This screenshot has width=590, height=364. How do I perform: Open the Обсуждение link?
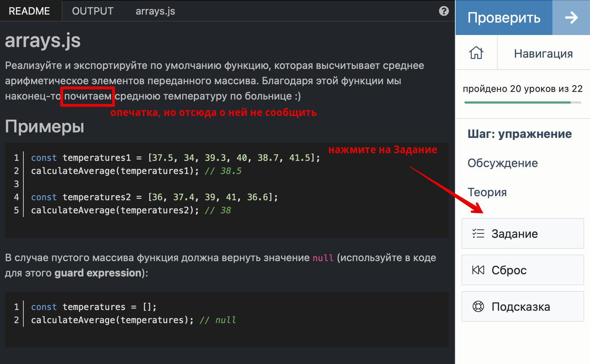click(x=502, y=163)
